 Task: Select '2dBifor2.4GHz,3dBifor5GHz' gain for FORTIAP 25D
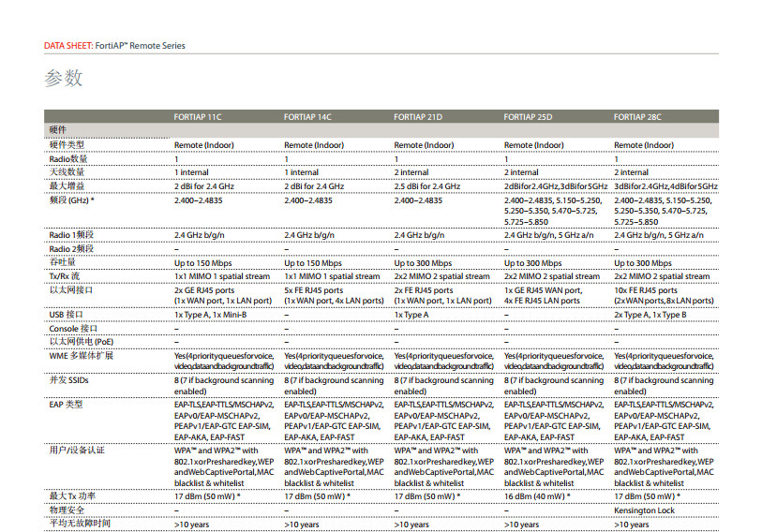[556, 186]
